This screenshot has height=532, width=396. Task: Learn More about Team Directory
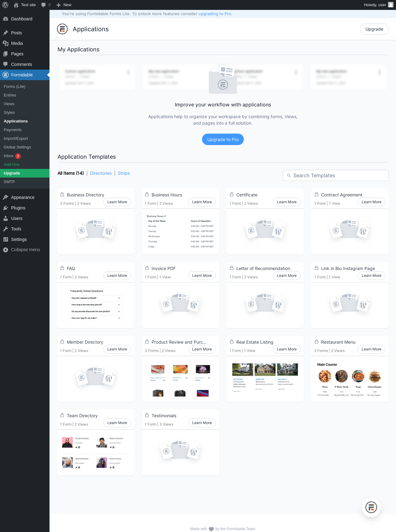pos(117,423)
